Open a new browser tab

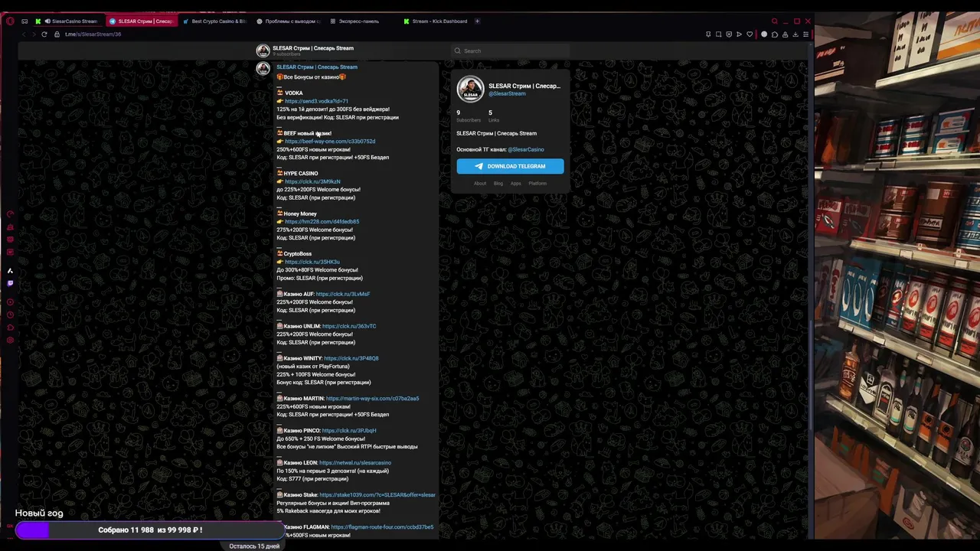(x=477, y=21)
